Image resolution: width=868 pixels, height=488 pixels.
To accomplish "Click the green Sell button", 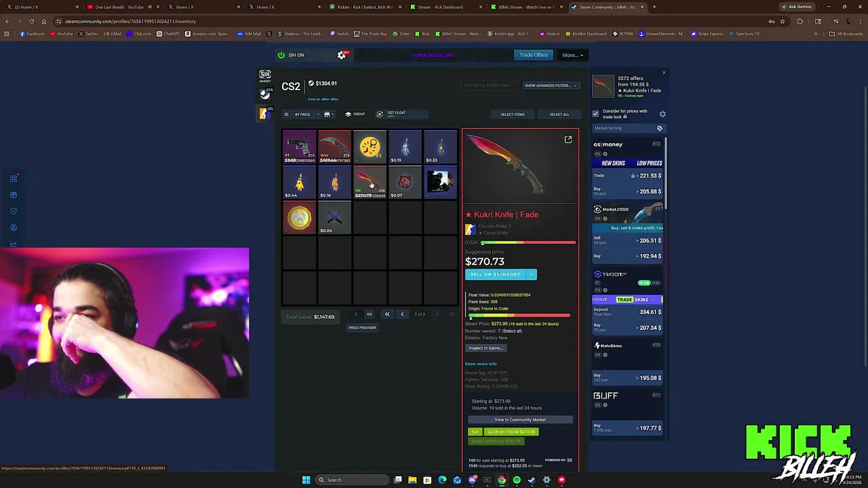I will (x=475, y=432).
